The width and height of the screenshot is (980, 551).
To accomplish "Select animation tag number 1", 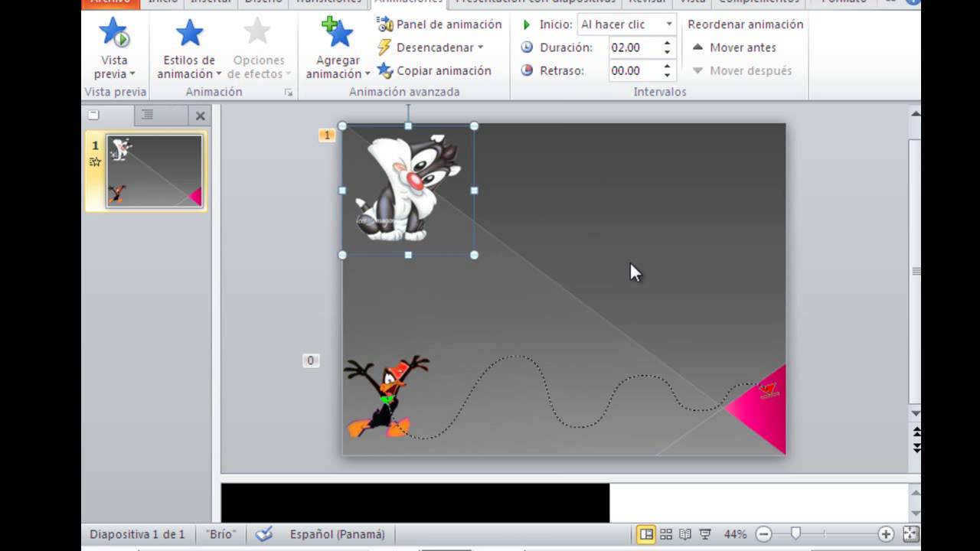I will [x=327, y=135].
